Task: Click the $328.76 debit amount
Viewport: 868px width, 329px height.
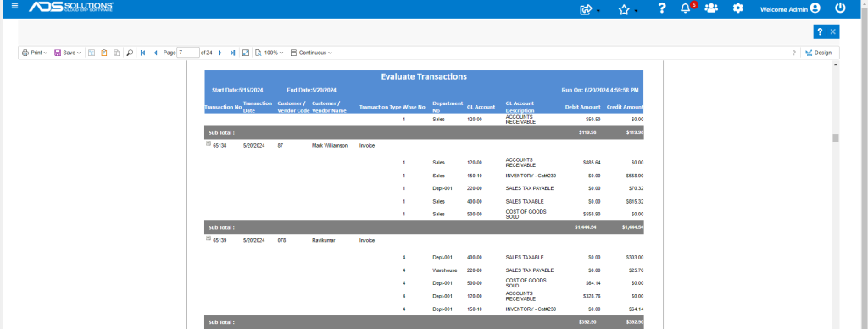Action: click(591, 296)
